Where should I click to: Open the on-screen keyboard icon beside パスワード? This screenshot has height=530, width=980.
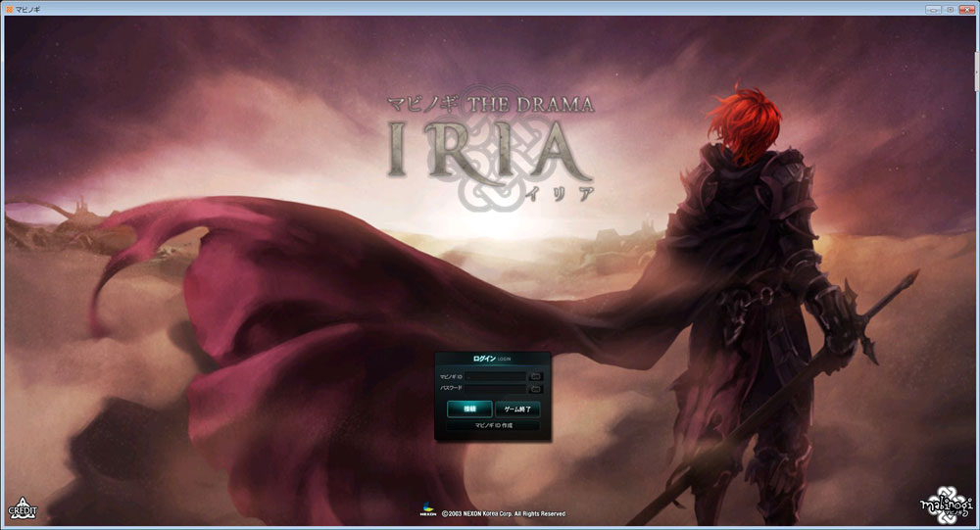pyautogui.click(x=536, y=389)
